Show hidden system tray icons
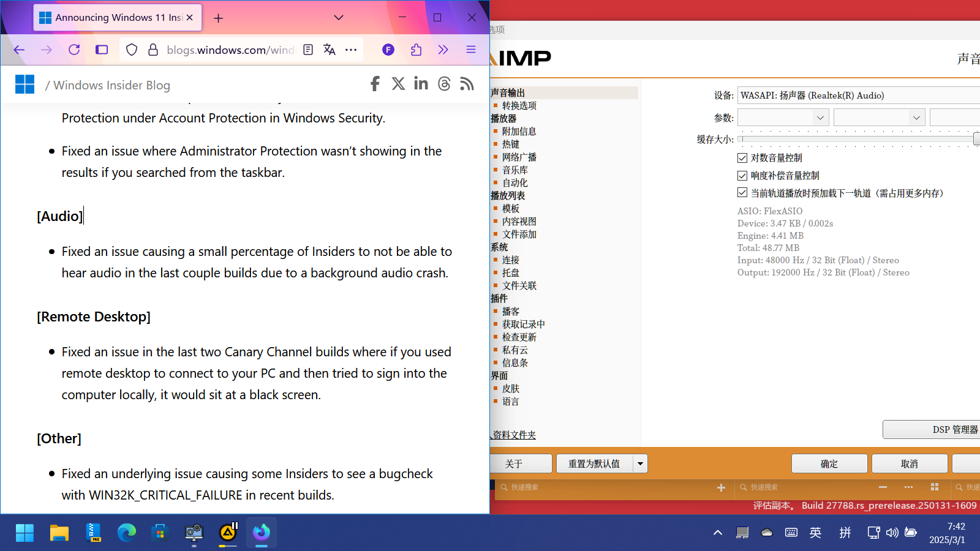 point(718,533)
